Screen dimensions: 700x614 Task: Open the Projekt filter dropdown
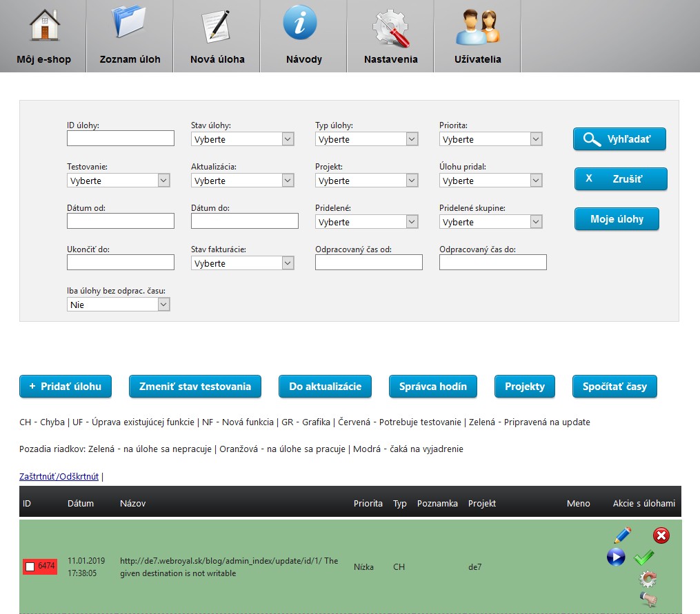coord(366,181)
